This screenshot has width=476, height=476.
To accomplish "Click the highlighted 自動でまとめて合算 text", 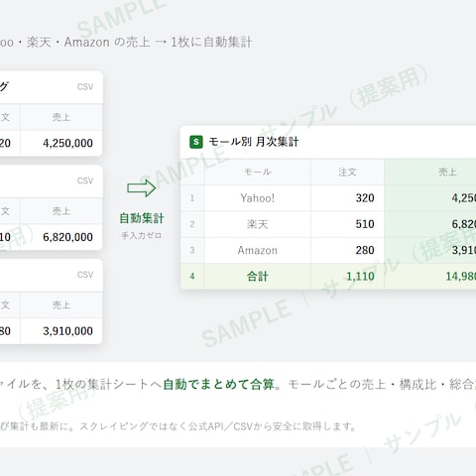I will click(x=219, y=385).
